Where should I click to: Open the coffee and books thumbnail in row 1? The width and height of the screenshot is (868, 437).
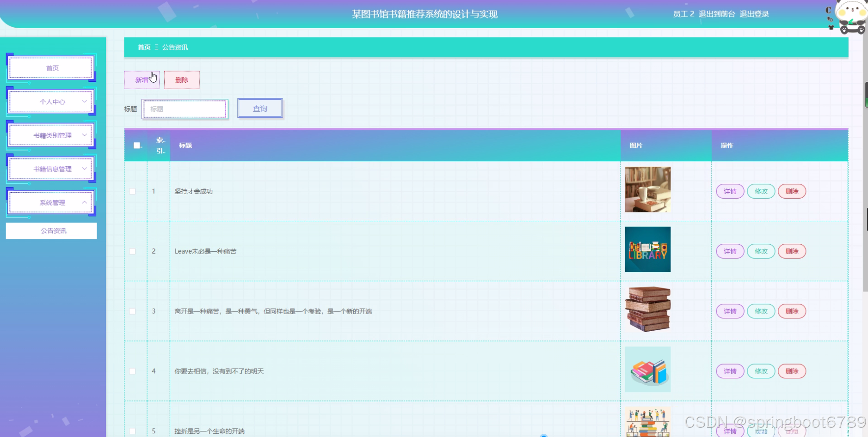648,189
